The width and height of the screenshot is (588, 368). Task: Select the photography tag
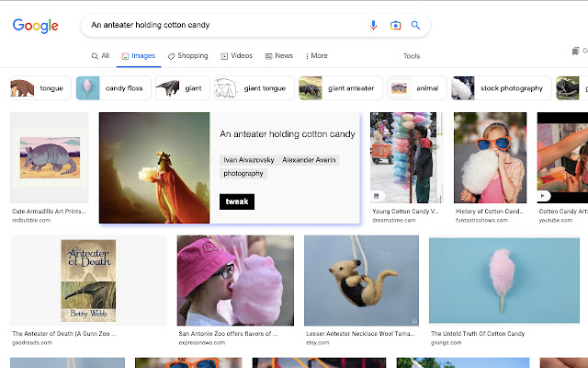click(x=243, y=174)
